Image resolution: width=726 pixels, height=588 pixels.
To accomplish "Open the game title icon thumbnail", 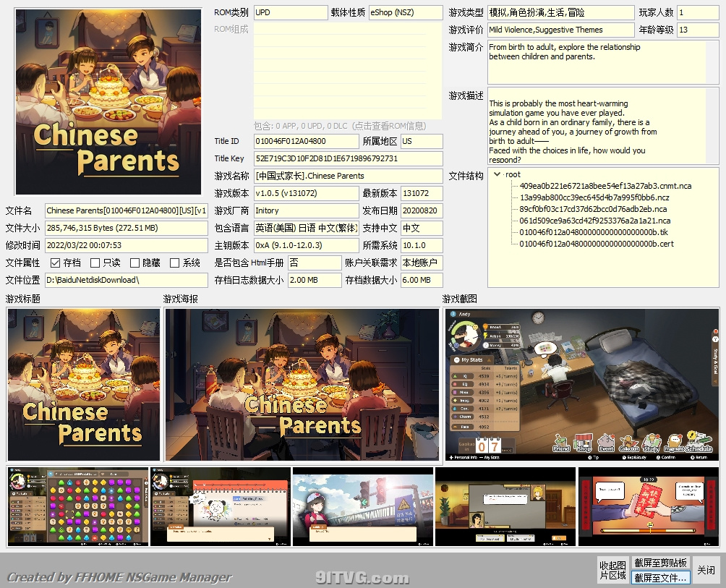I will (83, 385).
